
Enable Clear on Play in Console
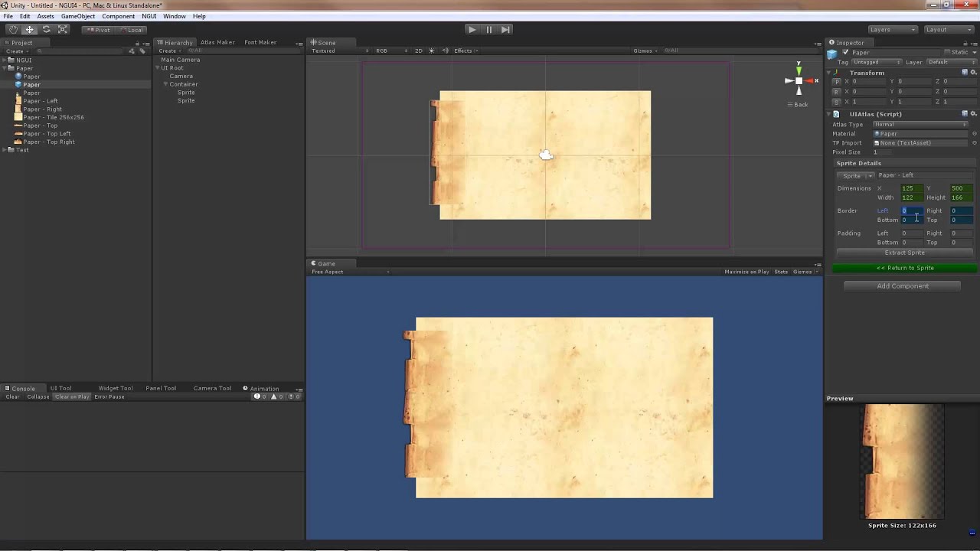[71, 397]
